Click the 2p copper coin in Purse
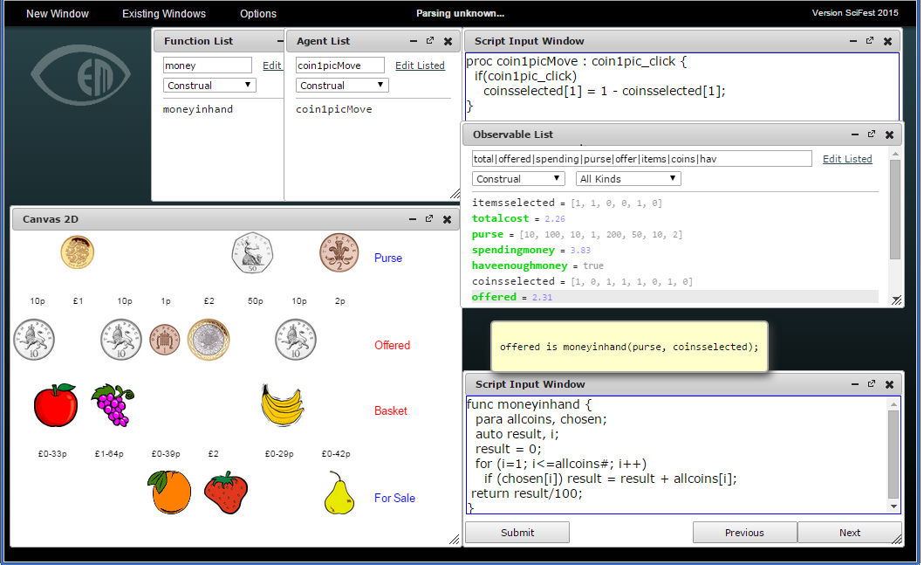The width and height of the screenshot is (924, 565). click(x=339, y=253)
